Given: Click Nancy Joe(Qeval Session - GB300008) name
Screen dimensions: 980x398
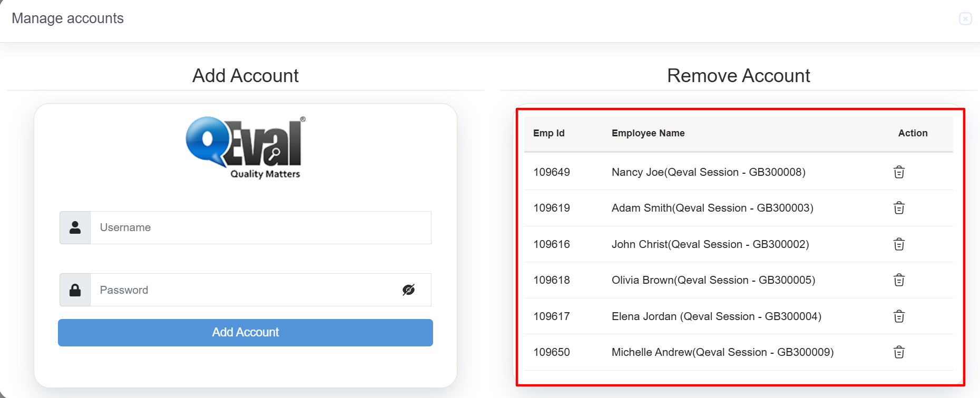Looking at the screenshot, I should tap(709, 172).
